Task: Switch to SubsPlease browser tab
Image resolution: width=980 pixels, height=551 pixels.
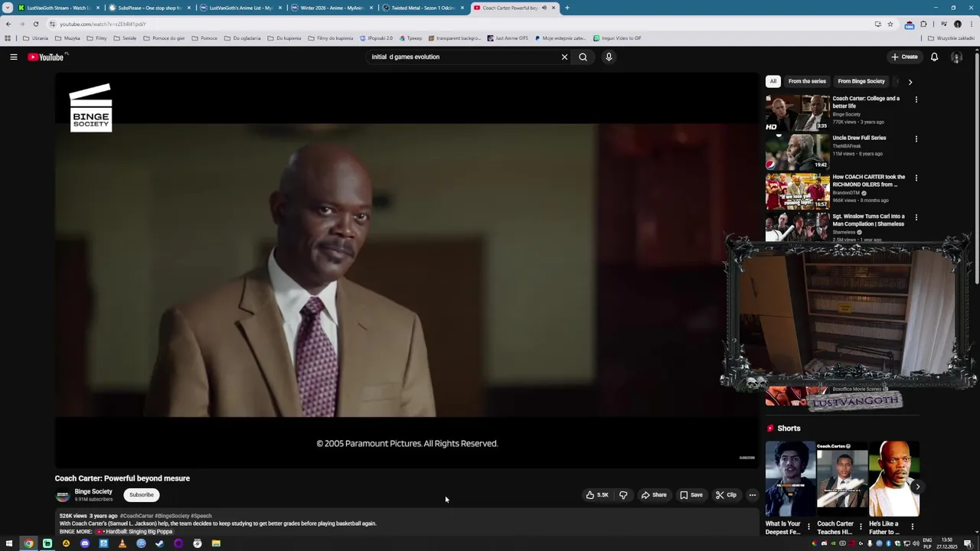Action: click(x=149, y=8)
